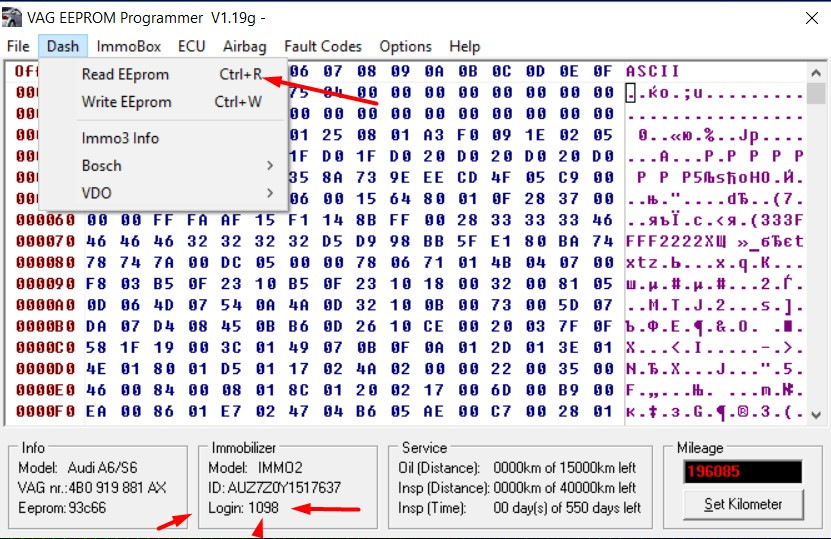This screenshot has height=539, width=831.
Task: Choose Read EEprom from Dash menu
Action: [163, 74]
